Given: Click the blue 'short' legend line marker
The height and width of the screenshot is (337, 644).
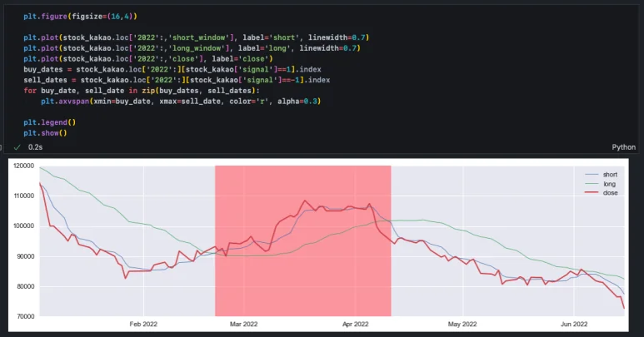Looking at the screenshot, I should pyautogui.click(x=592, y=174).
